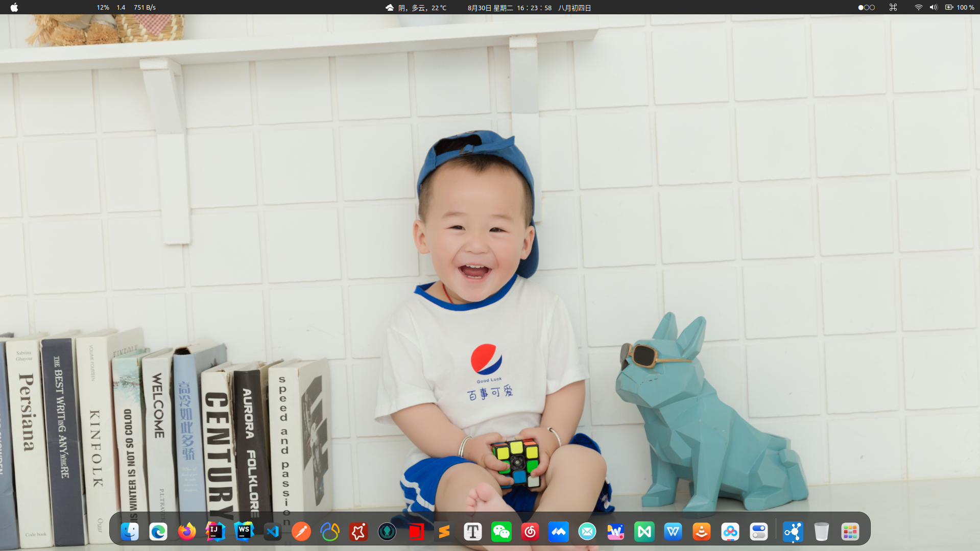This screenshot has width=980, height=551.
Task: Click the 12% CPU usage indicator
Action: click(x=103, y=8)
